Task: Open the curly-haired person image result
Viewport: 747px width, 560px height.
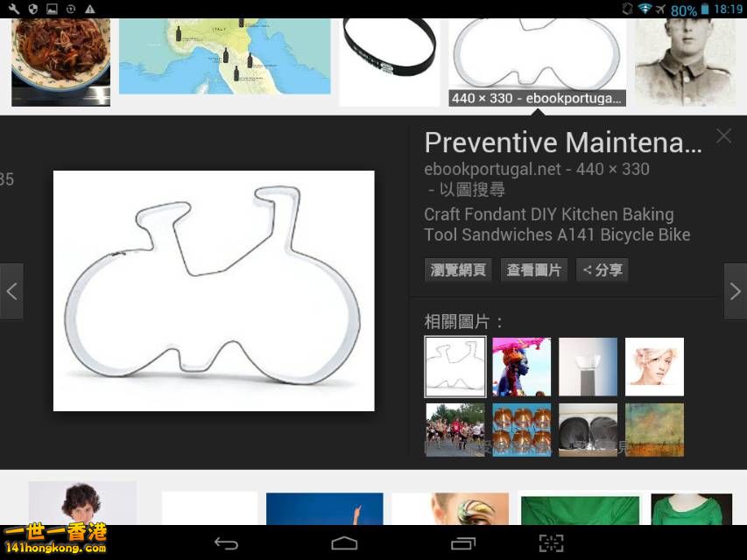Action: (x=82, y=503)
